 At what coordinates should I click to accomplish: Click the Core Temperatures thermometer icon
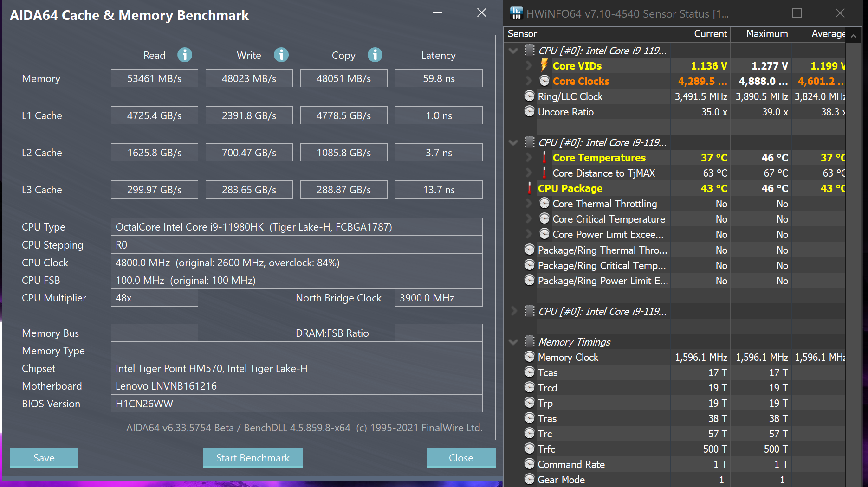pos(544,158)
